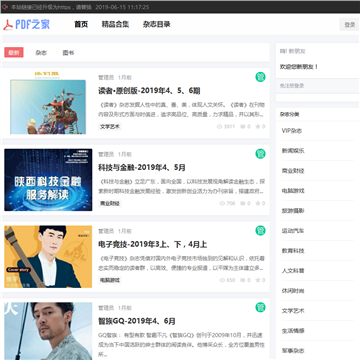Click the green admin badge on 读者•原创版 post
360x360 pixels.
tap(260, 77)
